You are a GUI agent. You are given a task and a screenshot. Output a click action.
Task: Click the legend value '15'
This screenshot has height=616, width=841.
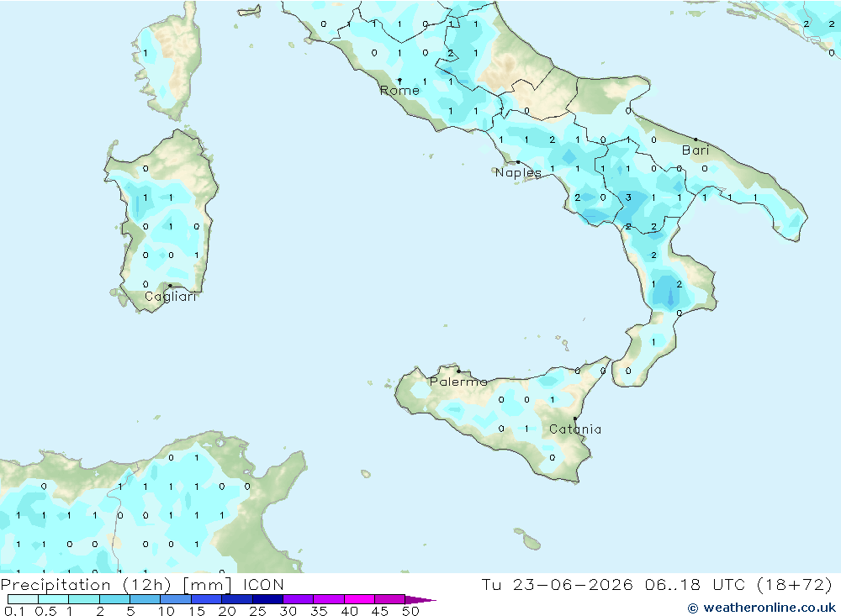click(x=197, y=611)
